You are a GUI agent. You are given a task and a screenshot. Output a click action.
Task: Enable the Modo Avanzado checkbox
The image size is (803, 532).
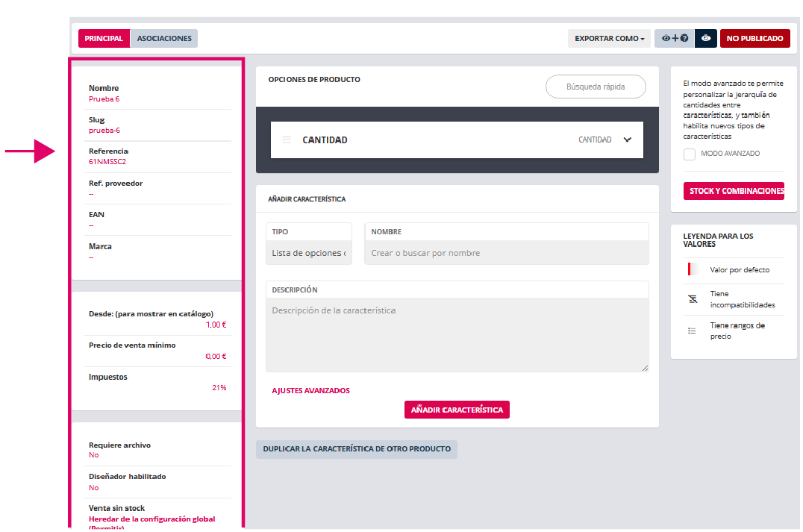[x=690, y=154]
